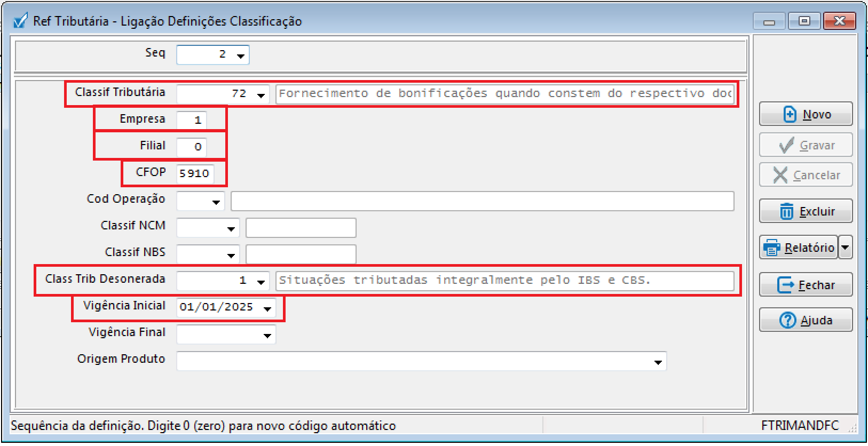Click the Excluir trash icon

(x=786, y=211)
